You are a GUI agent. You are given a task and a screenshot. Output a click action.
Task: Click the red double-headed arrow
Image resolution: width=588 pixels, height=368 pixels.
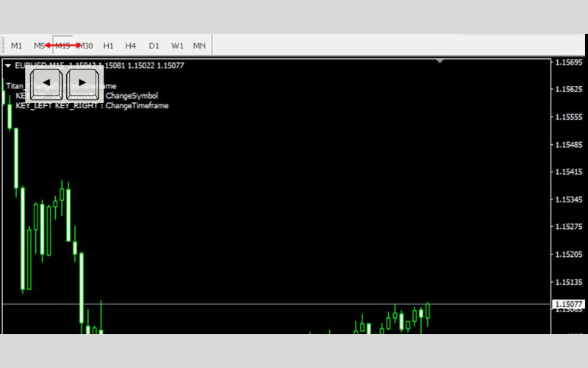[62, 45]
